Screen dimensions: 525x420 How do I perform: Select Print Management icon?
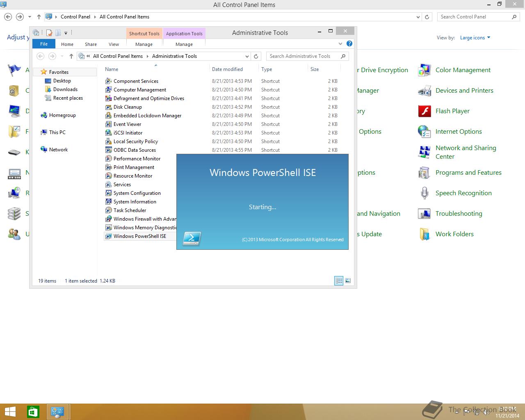point(108,167)
